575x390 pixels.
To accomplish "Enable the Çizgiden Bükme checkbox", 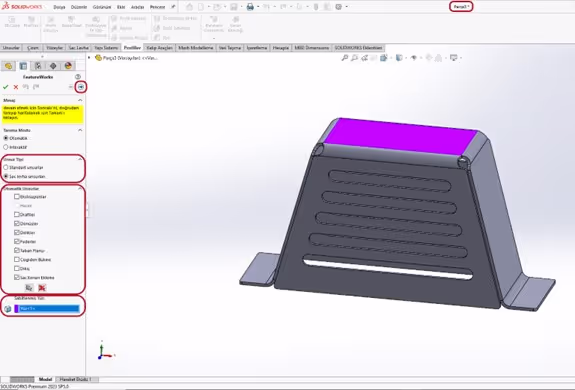I will [x=17, y=260].
